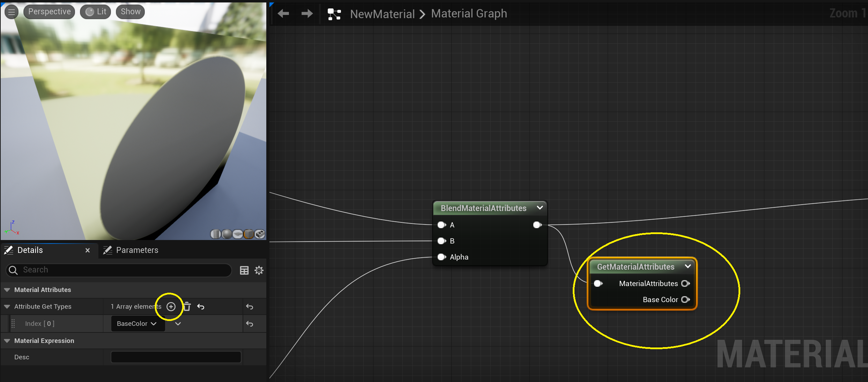Open the viewport hamburger options menu
This screenshot has height=382, width=868.
[12, 12]
